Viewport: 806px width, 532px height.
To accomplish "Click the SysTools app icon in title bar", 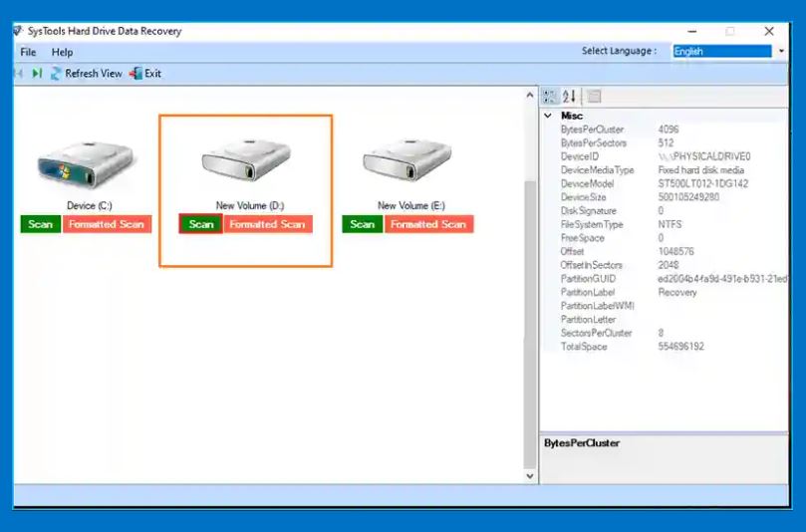I will click(x=19, y=31).
